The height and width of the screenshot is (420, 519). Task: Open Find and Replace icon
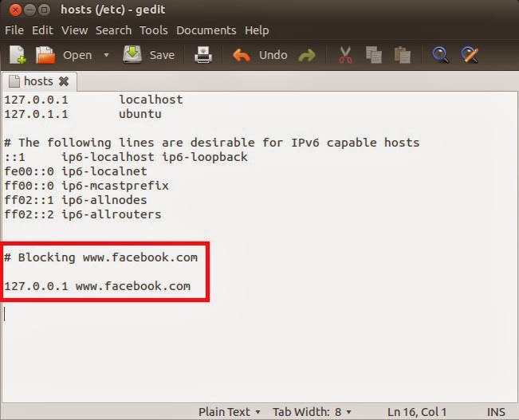coord(470,55)
